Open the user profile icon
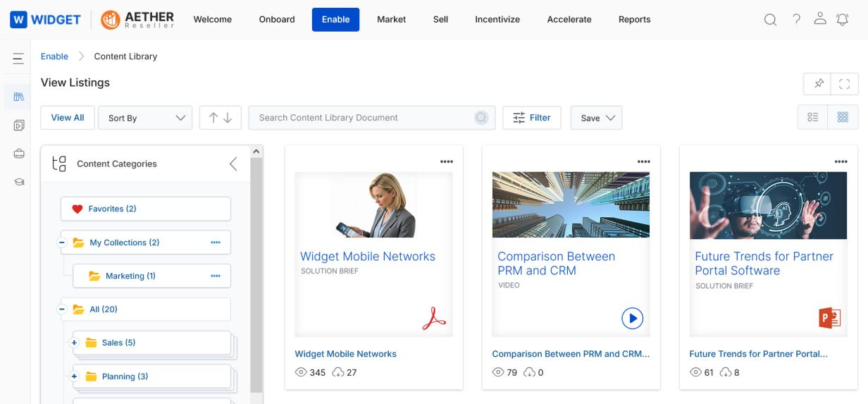Screen dimensions: 868x404 [x=819, y=20]
